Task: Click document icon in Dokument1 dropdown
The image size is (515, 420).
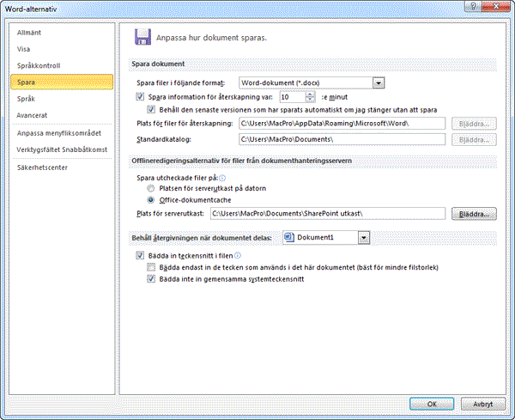Action: coord(289,237)
